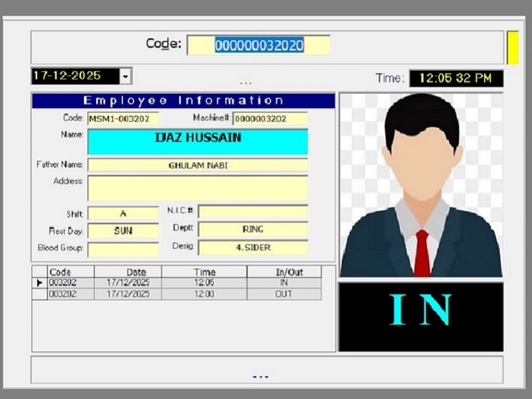Click the Code column header in attendance grid
The image size is (532, 399).
tap(71, 272)
